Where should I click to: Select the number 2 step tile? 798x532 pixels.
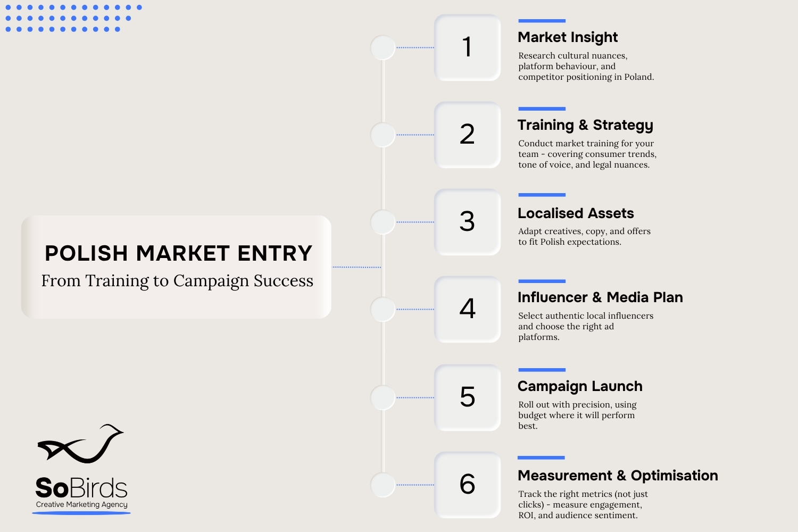click(468, 135)
